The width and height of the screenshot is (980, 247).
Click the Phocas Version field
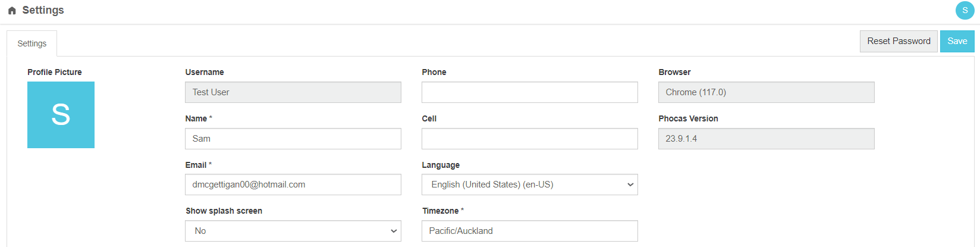(767, 139)
